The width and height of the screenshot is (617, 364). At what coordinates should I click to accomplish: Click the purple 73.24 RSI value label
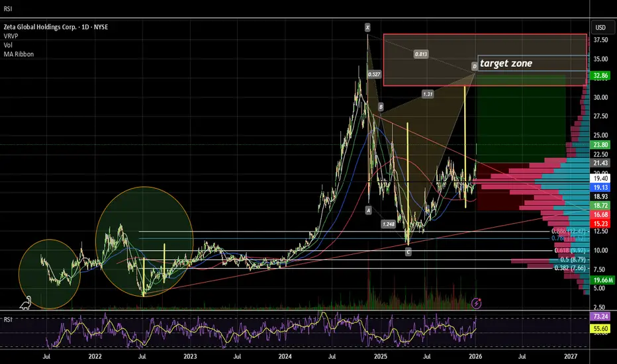(600, 316)
